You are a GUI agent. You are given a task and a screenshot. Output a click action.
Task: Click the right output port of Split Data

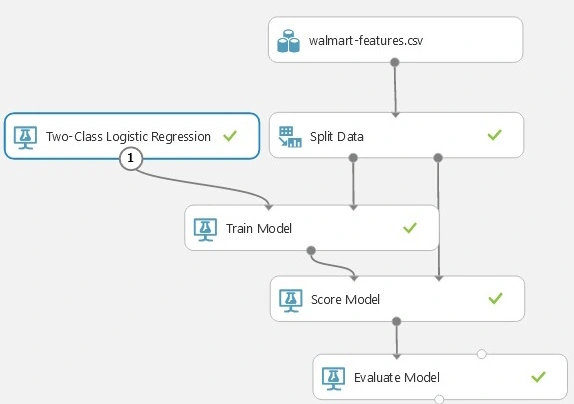(x=438, y=158)
